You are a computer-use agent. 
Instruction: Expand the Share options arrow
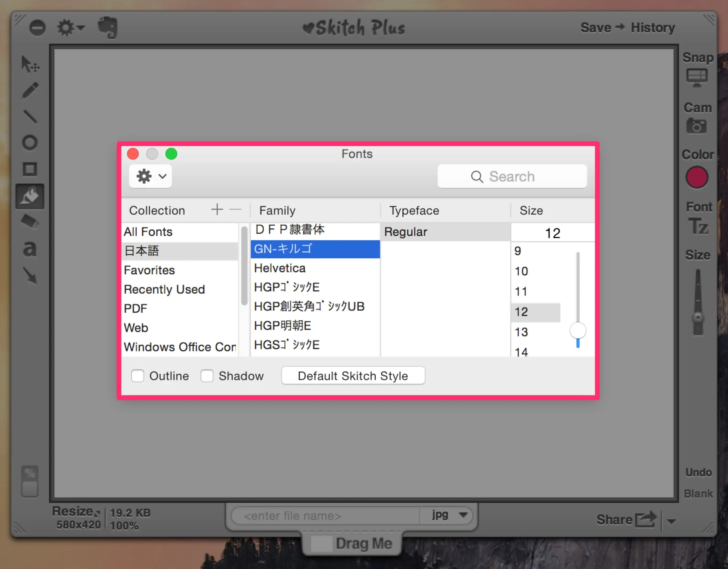pos(671,521)
